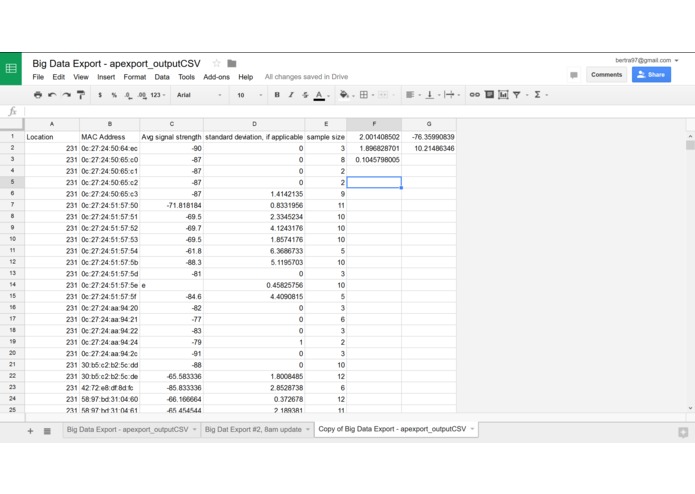695x494 pixels.
Task: Open the font size 10 dropdown
Action: [x=250, y=95]
